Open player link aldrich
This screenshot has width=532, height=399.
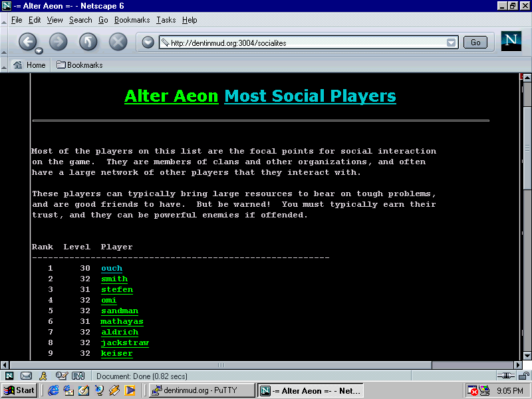point(120,332)
